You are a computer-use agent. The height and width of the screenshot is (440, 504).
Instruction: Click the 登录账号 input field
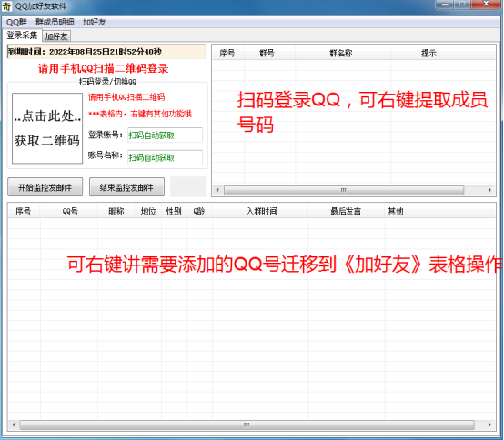(165, 135)
